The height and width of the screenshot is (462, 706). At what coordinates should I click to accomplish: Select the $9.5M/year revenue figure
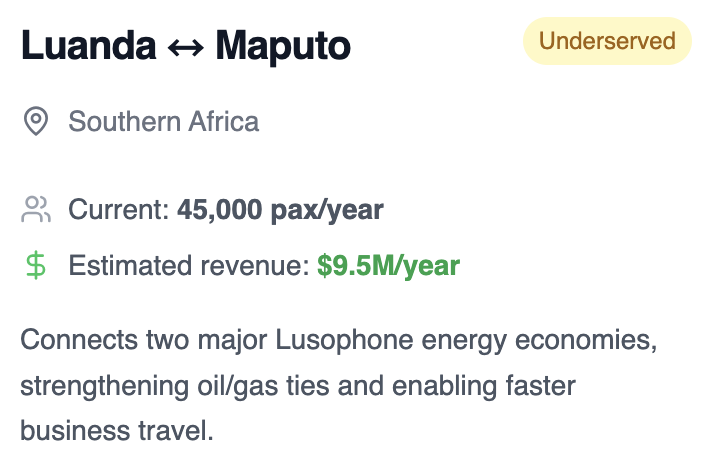(389, 266)
